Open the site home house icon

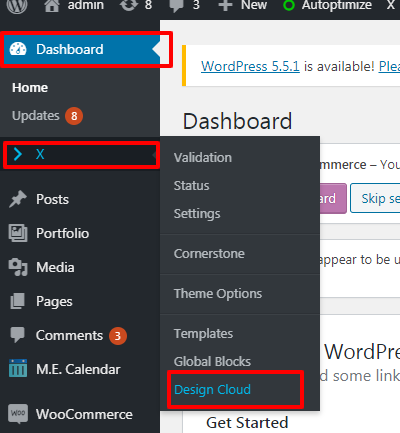click(x=52, y=5)
